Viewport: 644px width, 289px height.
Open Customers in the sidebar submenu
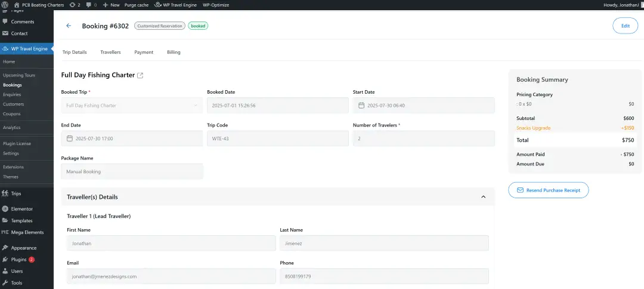pos(13,104)
